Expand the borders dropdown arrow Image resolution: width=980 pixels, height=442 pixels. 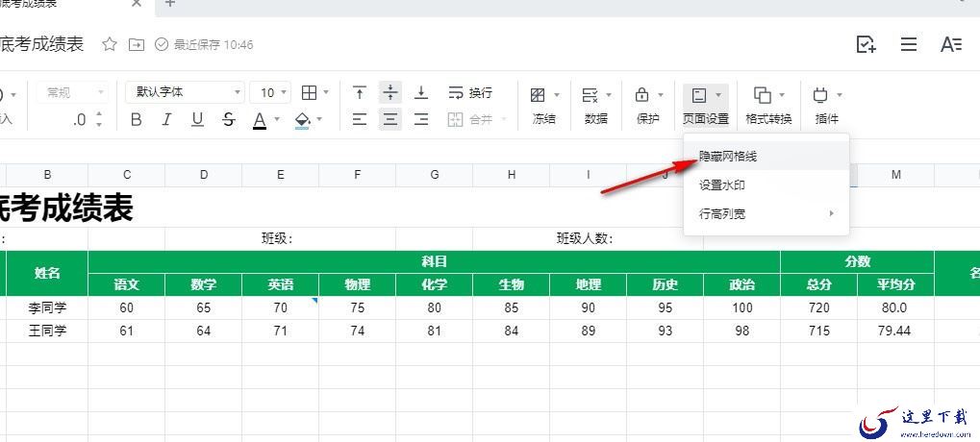(x=326, y=93)
